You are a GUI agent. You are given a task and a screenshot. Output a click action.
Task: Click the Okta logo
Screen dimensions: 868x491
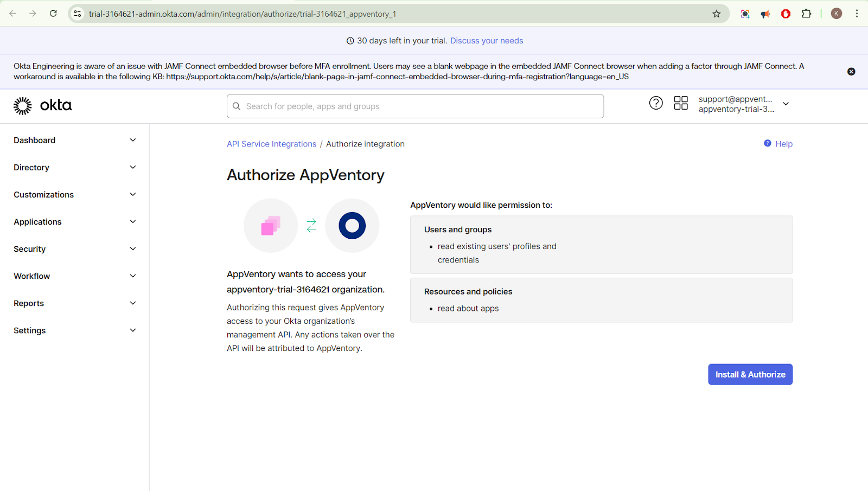pos(42,106)
